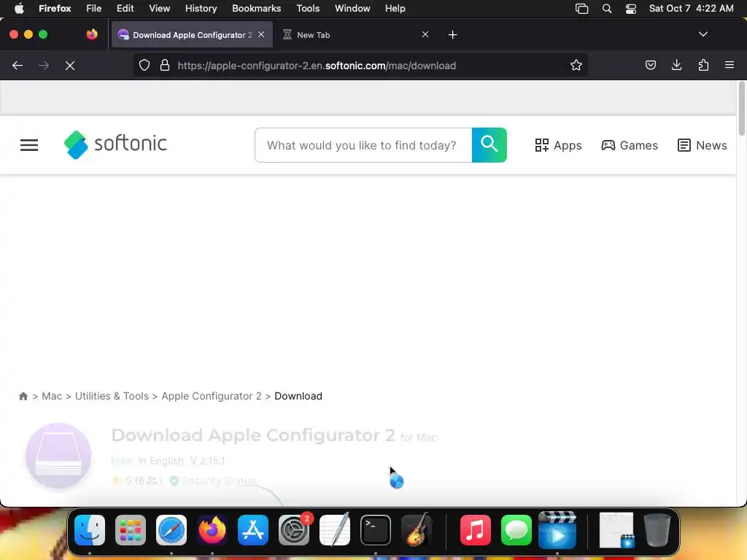Viewport: 747px width, 560px height.
Task: Open System Settings from the dock
Action: (294, 530)
